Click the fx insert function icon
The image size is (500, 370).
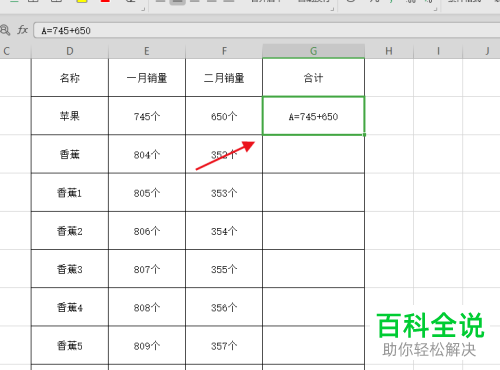[x=22, y=30]
